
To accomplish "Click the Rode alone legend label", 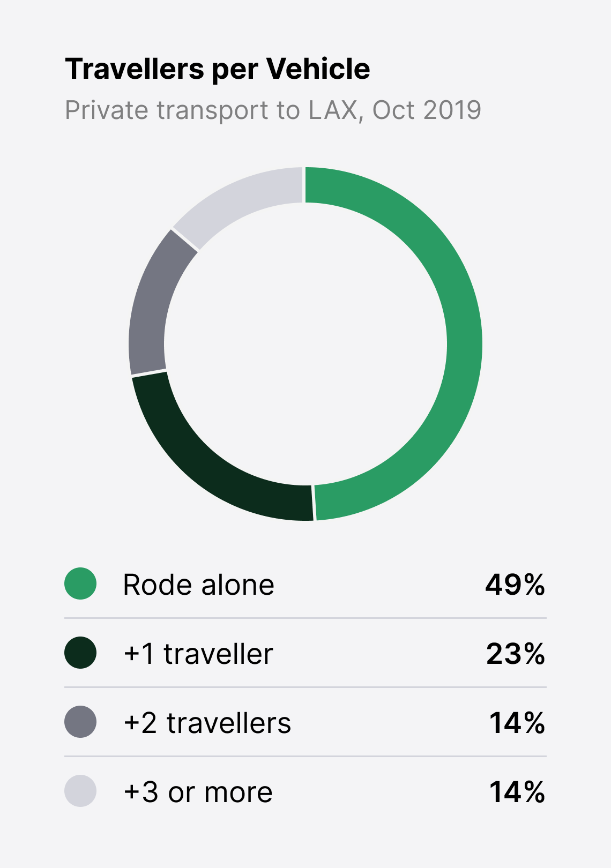I will [198, 584].
